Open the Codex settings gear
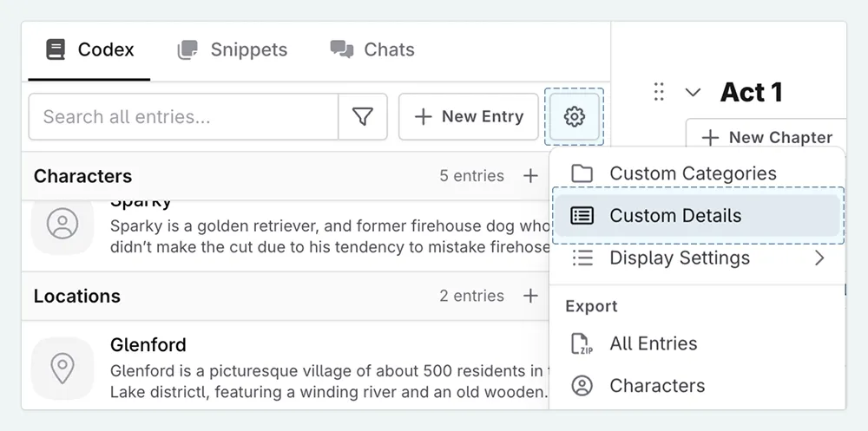Viewport: 868px width, 431px height. pos(574,117)
